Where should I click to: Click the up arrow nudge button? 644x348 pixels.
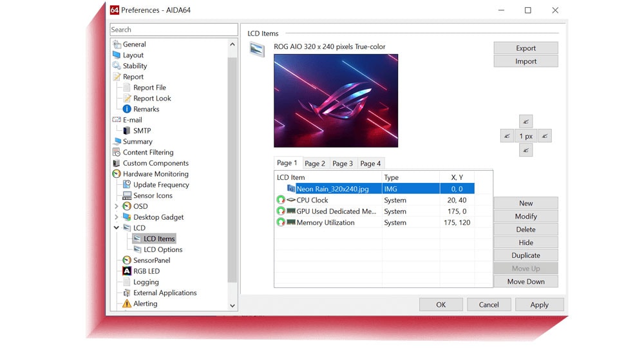(526, 122)
